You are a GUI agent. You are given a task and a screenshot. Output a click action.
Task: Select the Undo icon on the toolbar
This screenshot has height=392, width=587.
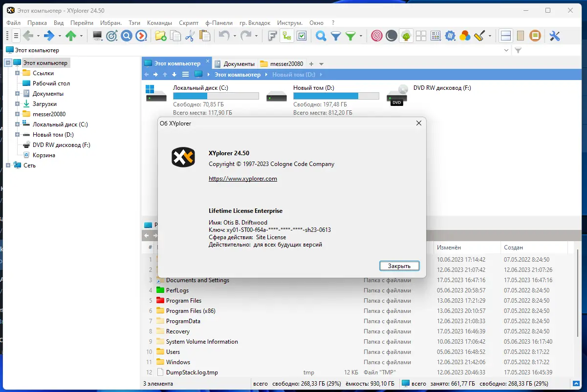pos(224,36)
